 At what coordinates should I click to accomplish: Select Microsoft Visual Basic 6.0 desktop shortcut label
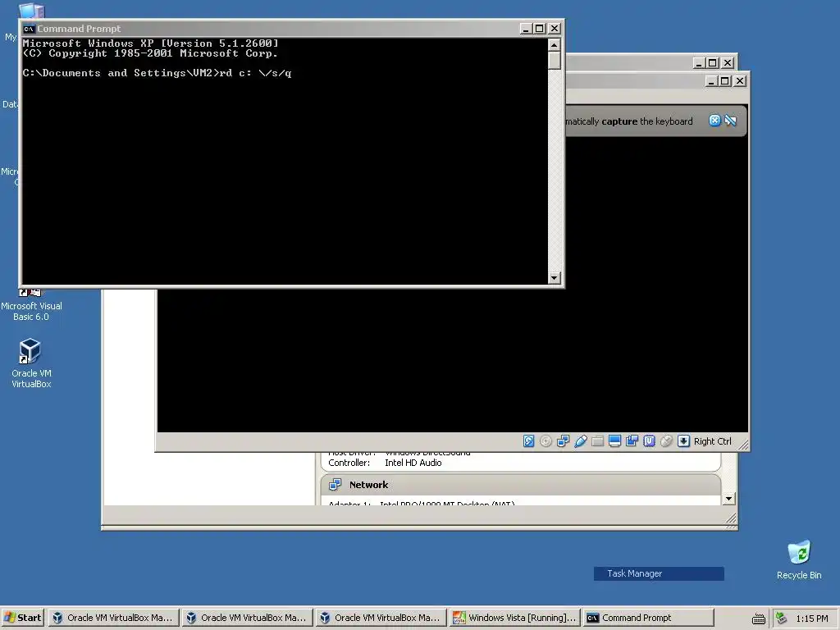(31, 311)
